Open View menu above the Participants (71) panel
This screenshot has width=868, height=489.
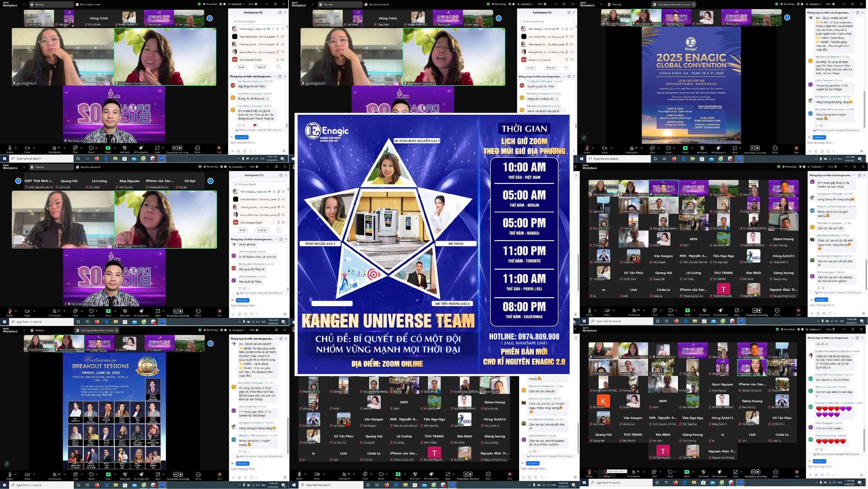coord(253,167)
